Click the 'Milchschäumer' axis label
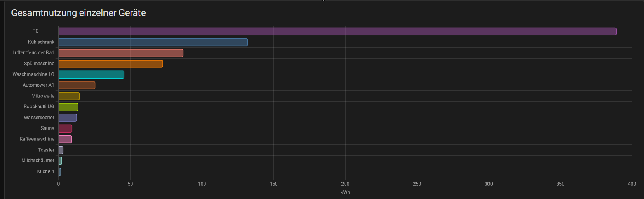The width and height of the screenshot is (644, 199). (x=38, y=161)
